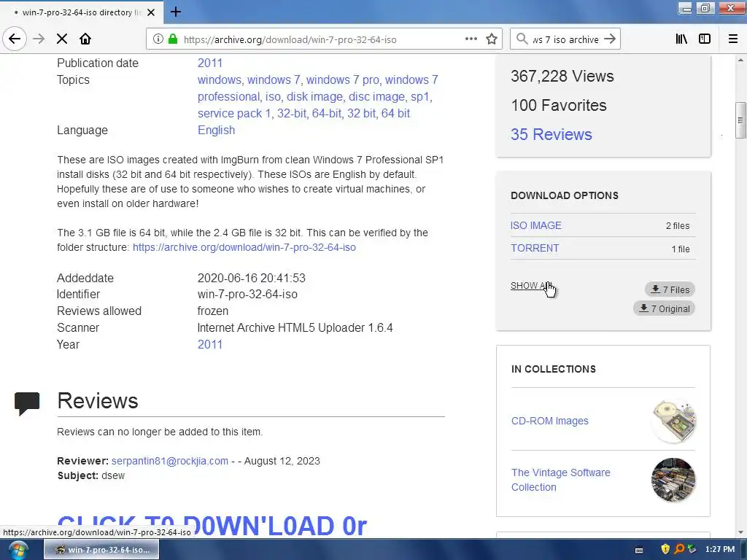Open The Vintage Software Collection link
Viewport: 747px width, 560px height.
(x=561, y=480)
